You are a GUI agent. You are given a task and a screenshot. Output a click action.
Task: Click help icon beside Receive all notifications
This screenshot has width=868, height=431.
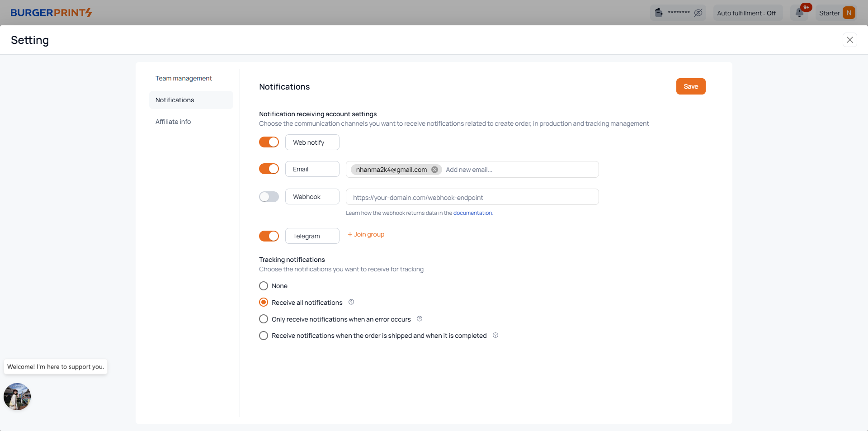tap(351, 302)
